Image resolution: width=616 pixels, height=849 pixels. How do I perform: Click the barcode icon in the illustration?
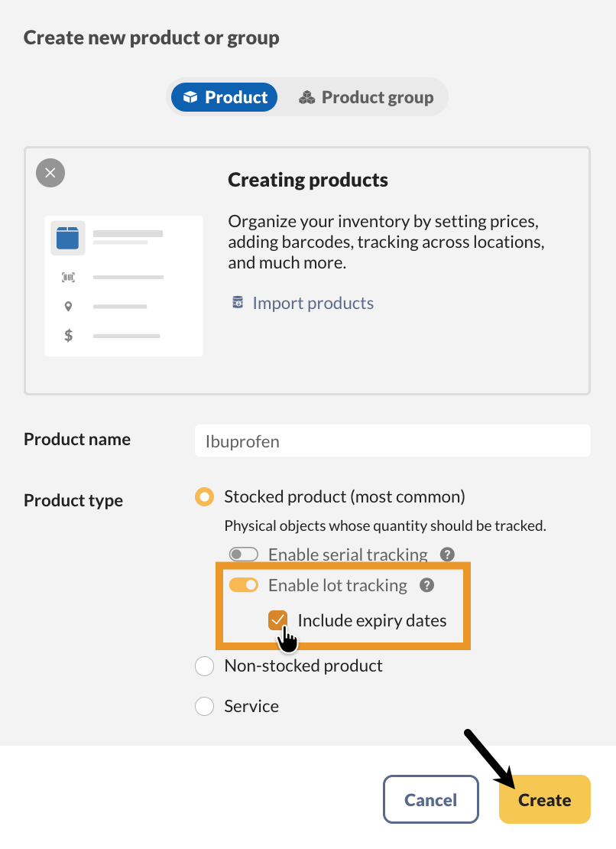(68, 277)
